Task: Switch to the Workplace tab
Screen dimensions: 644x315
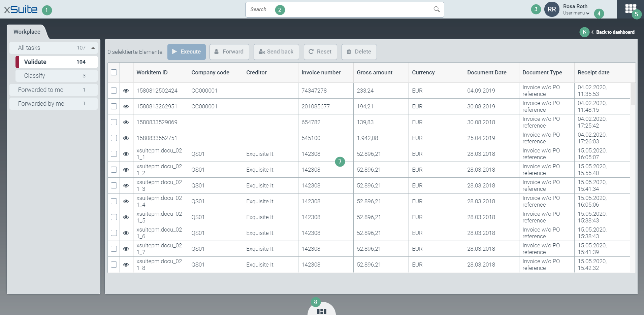Action: [27, 32]
